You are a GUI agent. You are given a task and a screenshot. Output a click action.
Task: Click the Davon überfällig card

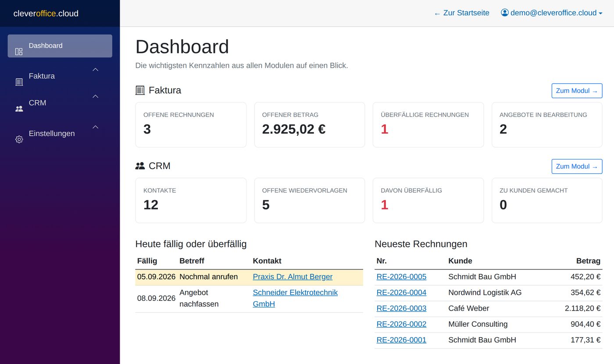click(x=428, y=201)
